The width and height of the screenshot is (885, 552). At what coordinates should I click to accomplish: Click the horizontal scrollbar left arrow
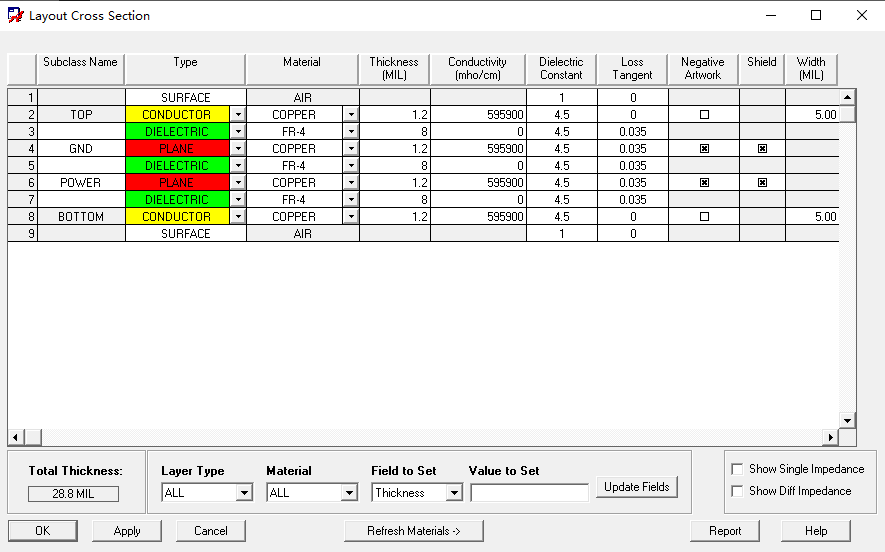click(15, 437)
